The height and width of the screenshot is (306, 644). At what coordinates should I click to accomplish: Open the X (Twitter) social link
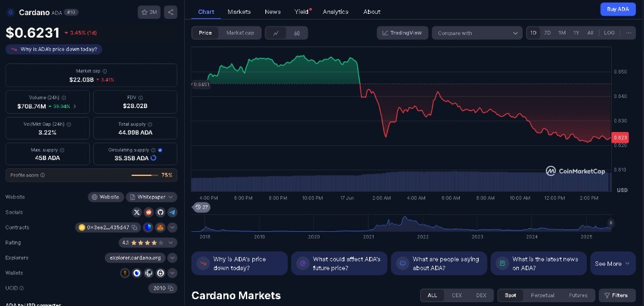click(136, 212)
